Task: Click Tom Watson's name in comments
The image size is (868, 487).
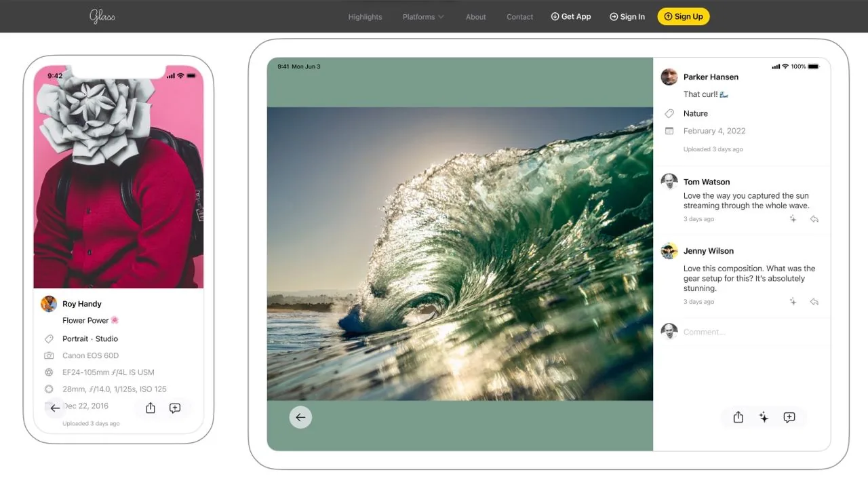Action: point(707,182)
